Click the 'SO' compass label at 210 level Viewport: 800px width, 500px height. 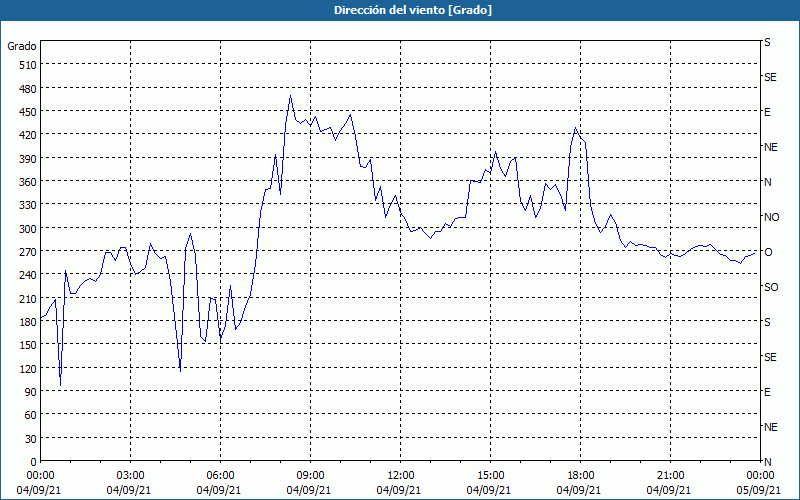(771, 287)
